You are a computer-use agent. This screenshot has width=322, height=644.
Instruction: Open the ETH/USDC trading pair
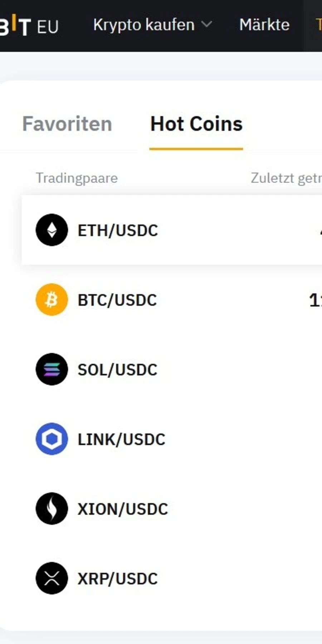coord(118,230)
